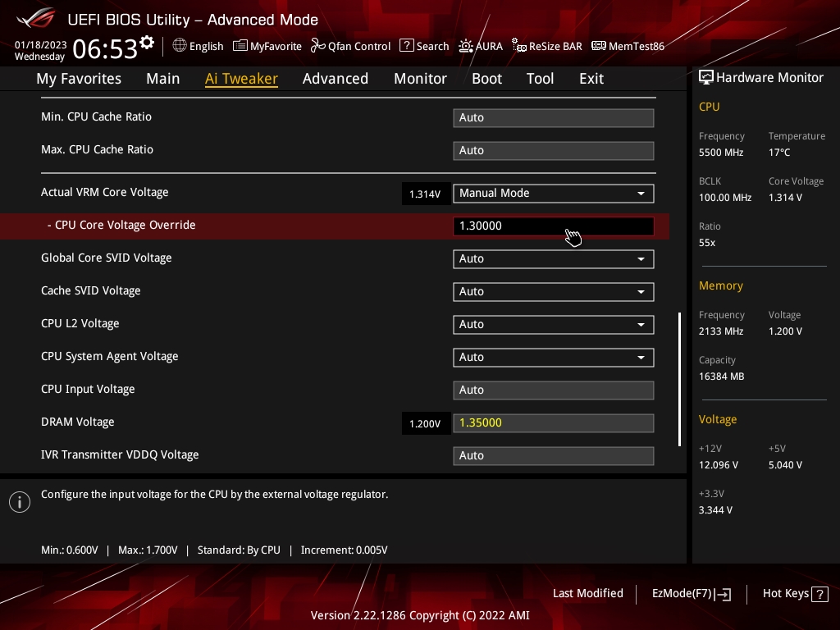The image size is (840, 630).
Task: Select CPU Input Voltage label
Action: click(88, 390)
